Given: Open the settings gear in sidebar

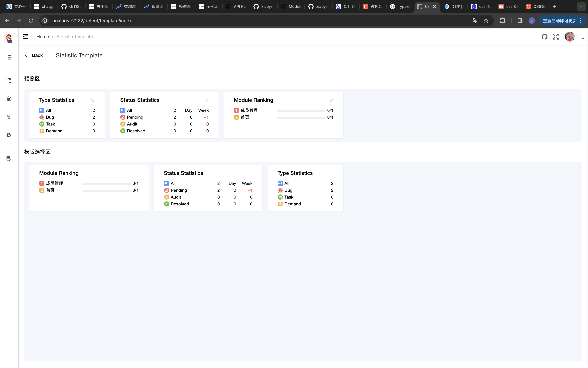Looking at the screenshot, I should [9, 135].
